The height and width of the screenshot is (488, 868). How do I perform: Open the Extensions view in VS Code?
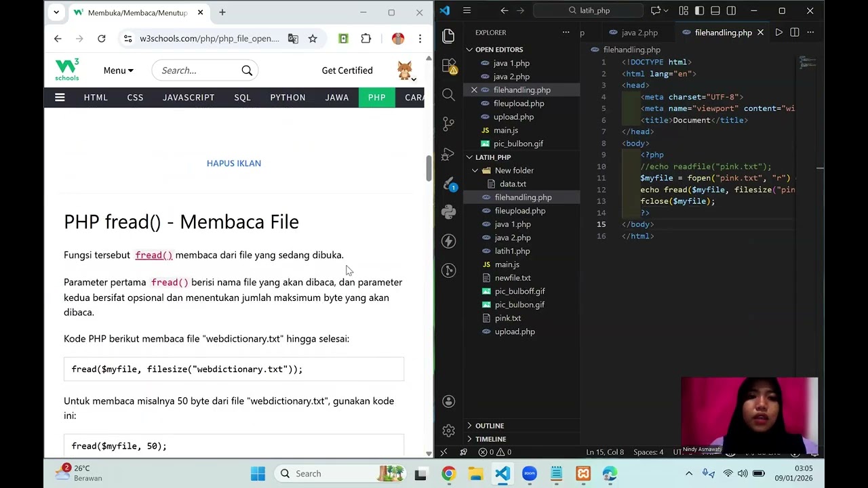pyautogui.click(x=449, y=66)
